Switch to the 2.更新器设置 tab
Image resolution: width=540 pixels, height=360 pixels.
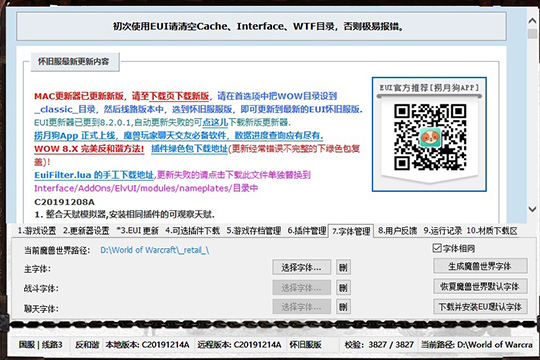(86, 230)
